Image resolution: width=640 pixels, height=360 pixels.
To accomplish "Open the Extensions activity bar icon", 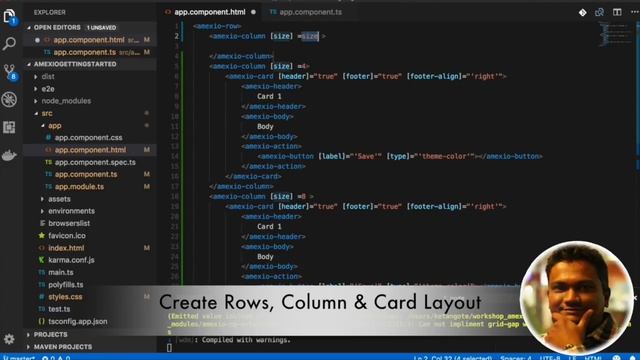I will (9, 127).
